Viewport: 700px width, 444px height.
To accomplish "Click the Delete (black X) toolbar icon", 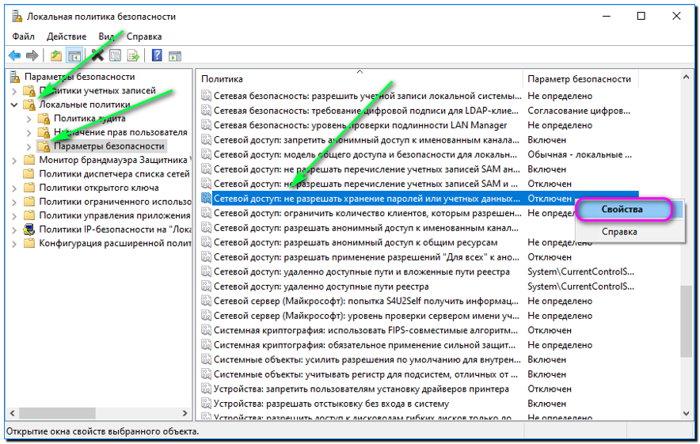I will 97,56.
